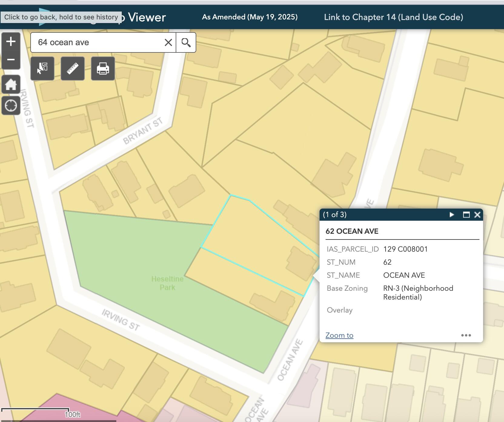This screenshot has height=422, width=504.
Task: Open the print map tool
Action: pos(103,69)
